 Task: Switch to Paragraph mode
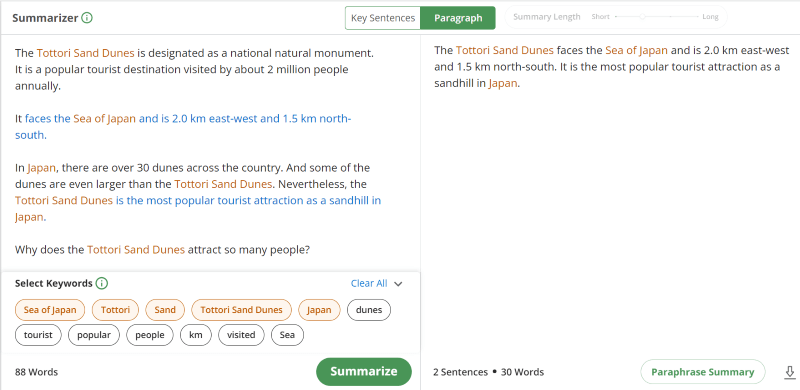click(458, 18)
